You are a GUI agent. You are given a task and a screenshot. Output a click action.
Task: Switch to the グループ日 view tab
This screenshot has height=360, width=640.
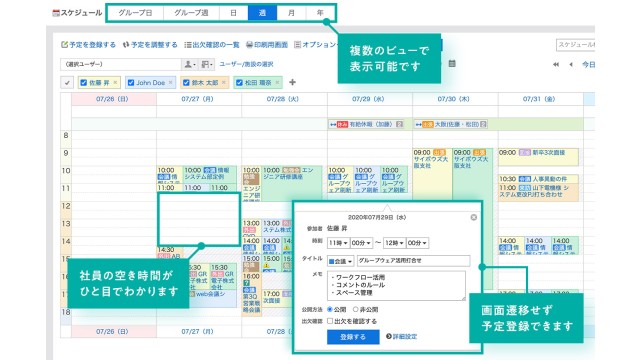pyautogui.click(x=135, y=13)
